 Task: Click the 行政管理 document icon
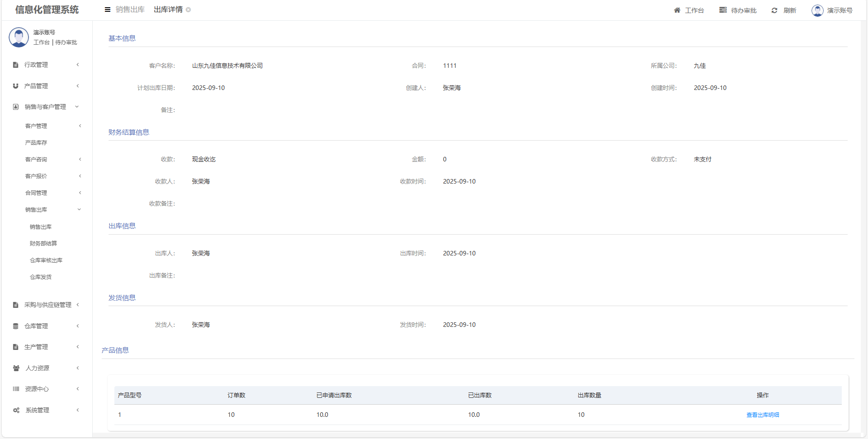(16, 65)
